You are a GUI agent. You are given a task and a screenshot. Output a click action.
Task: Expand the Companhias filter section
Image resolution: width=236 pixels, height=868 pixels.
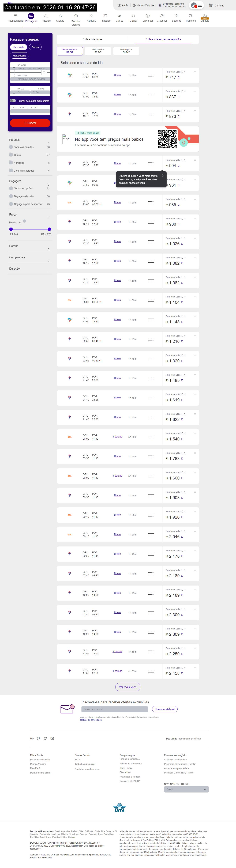click(48, 261)
